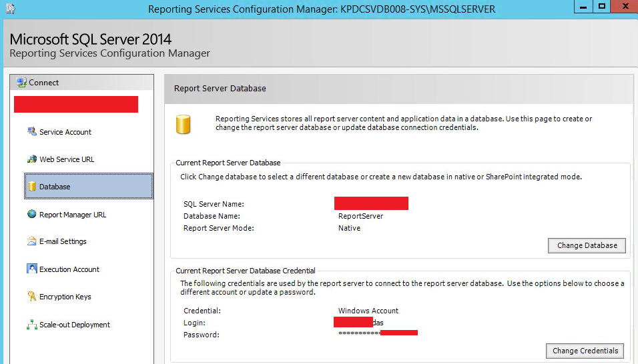The height and width of the screenshot is (364, 638).
Task: Click the Report Server Mode label
Action: [x=218, y=228]
